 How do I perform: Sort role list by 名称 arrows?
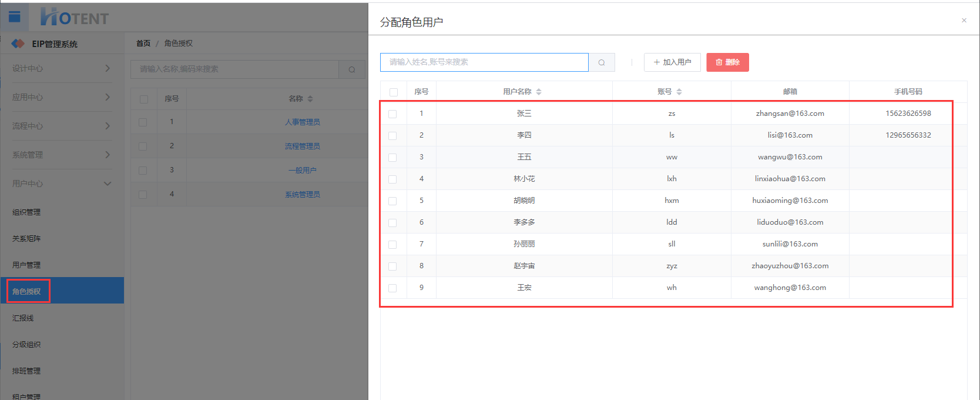(310, 99)
